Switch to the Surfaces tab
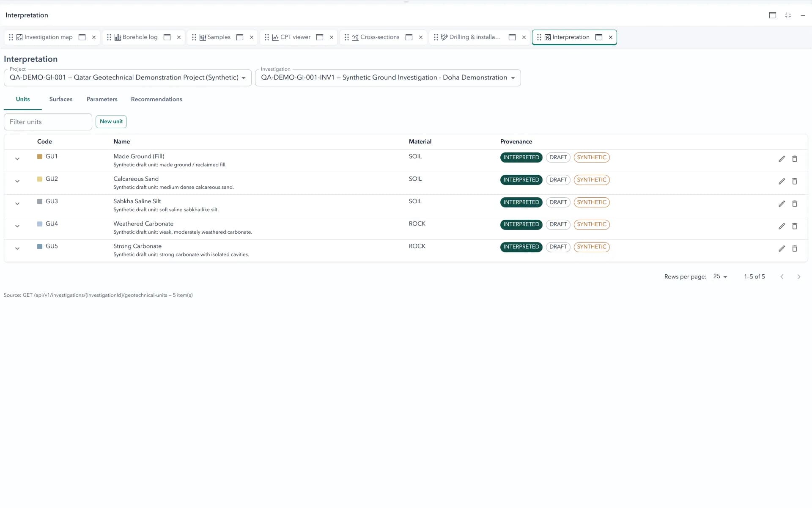Screen dimensions: 812x508 [61, 99]
